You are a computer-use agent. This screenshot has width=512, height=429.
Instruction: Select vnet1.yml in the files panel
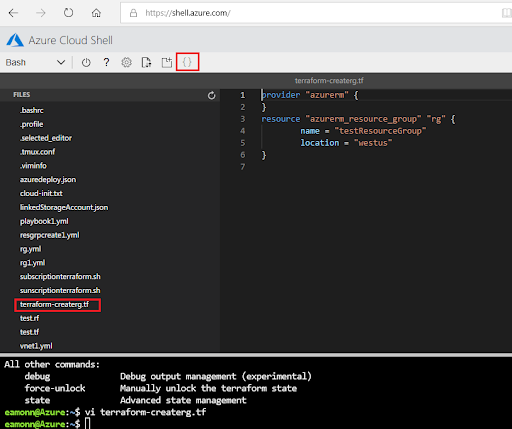pyautogui.click(x=36, y=346)
